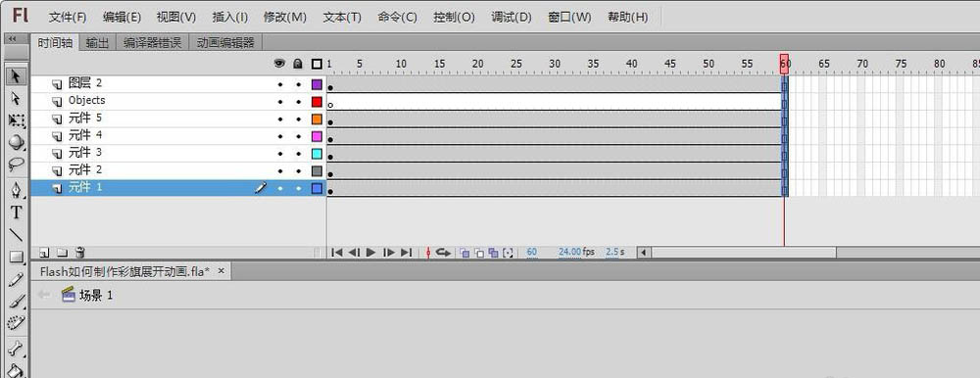
Task: Open the 文本(T) menu
Action: tap(342, 17)
